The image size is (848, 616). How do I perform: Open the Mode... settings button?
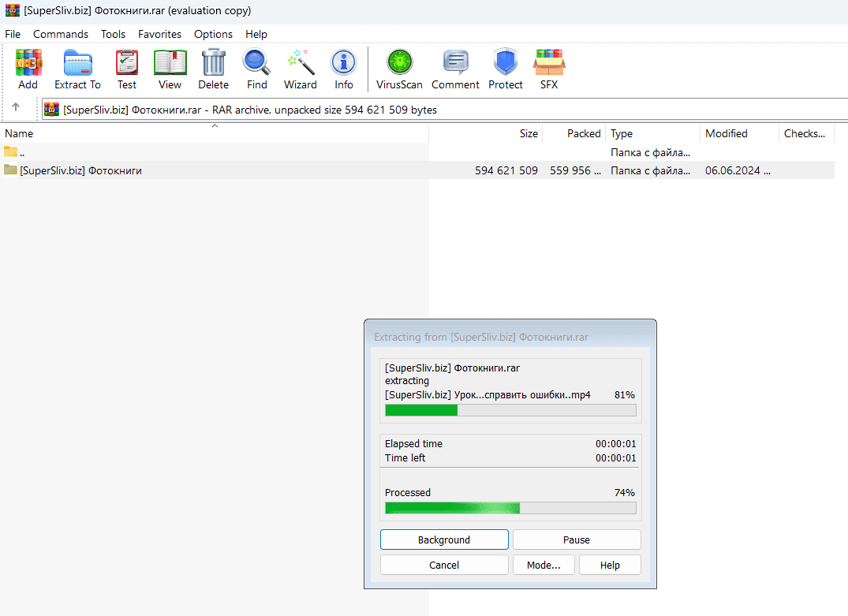(x=543, y=565)
